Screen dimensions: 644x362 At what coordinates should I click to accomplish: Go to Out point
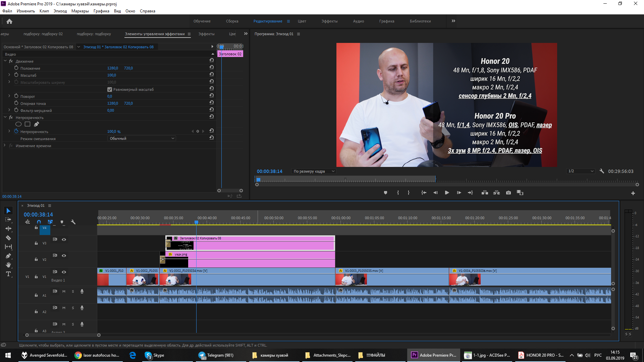[470, 193]
